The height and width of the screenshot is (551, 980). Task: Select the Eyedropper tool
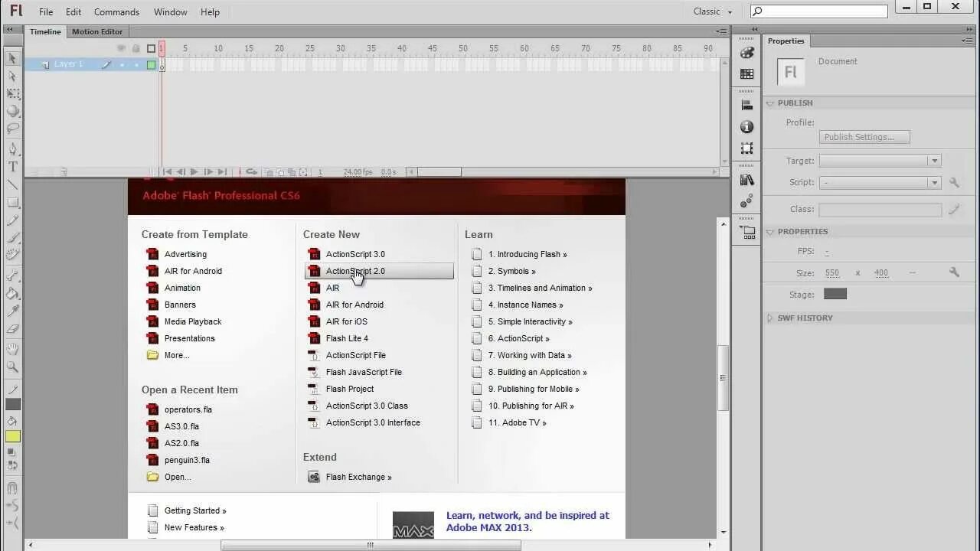pos(12,311)
